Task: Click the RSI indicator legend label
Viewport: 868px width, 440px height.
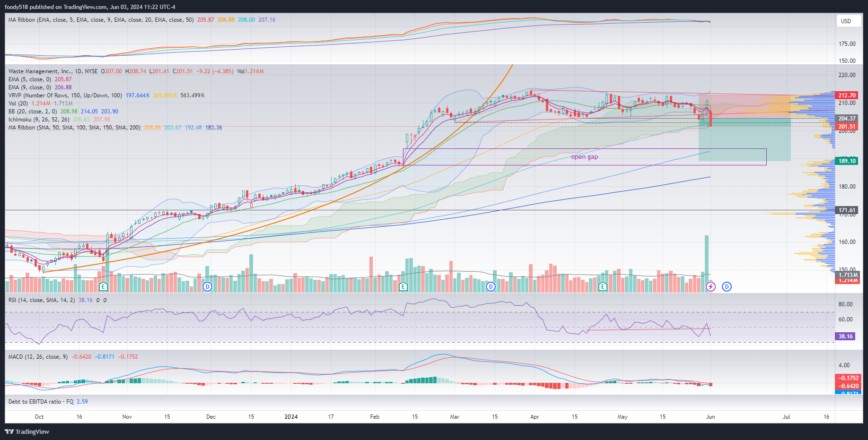Action: 41,300
